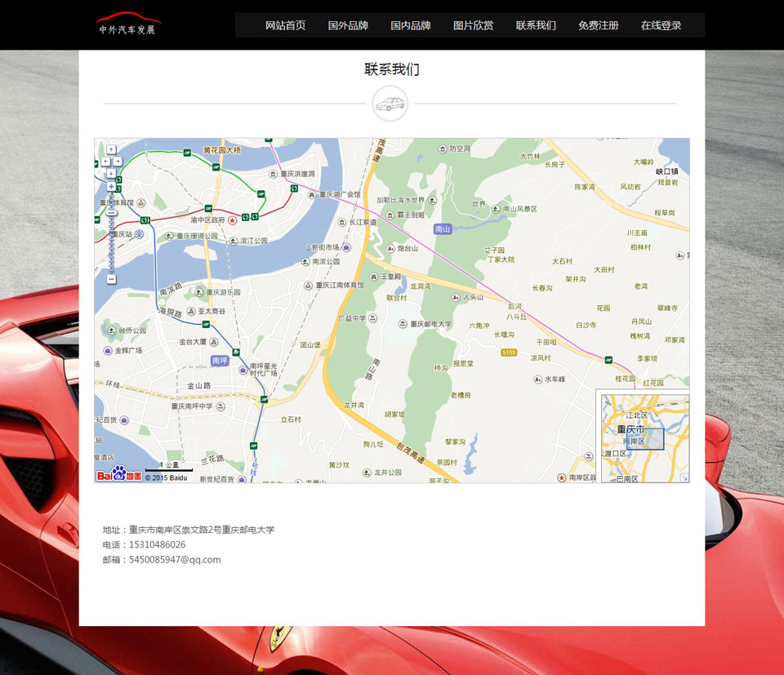Open the 网站首页 navigation item
This screenshot has height=675, width=784.
coord(285,25)
